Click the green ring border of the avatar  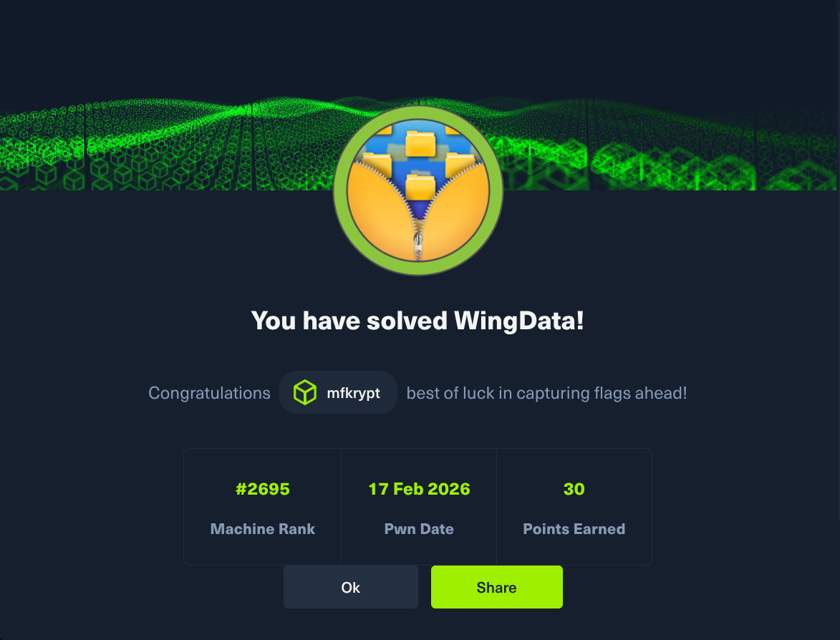click(339, 190)
